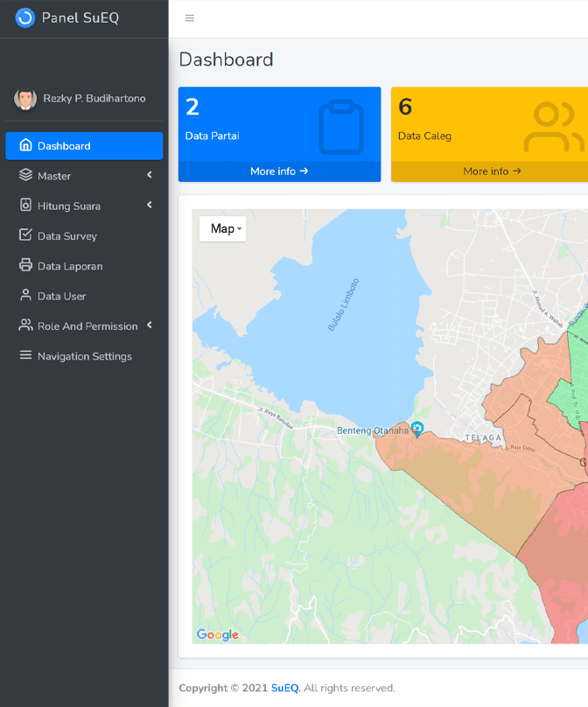
Task: Click the Data User person icon
Action: 25,296
